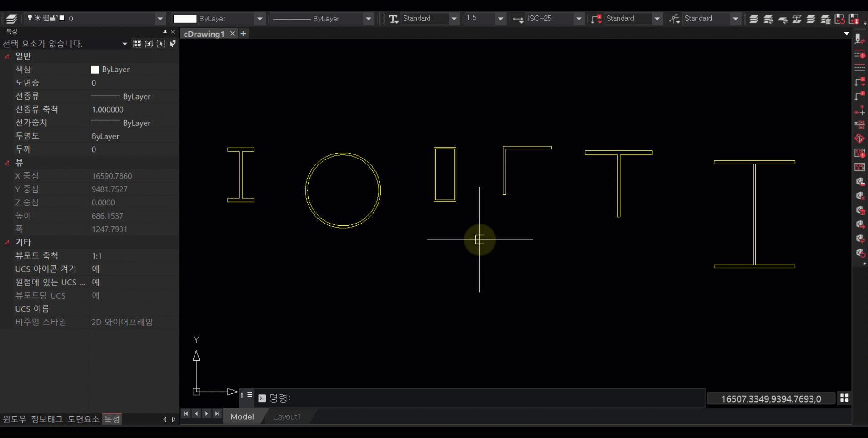Screen dimensions: 868x438
Task: Click the 명령 command input field
Action: (481, 398)
